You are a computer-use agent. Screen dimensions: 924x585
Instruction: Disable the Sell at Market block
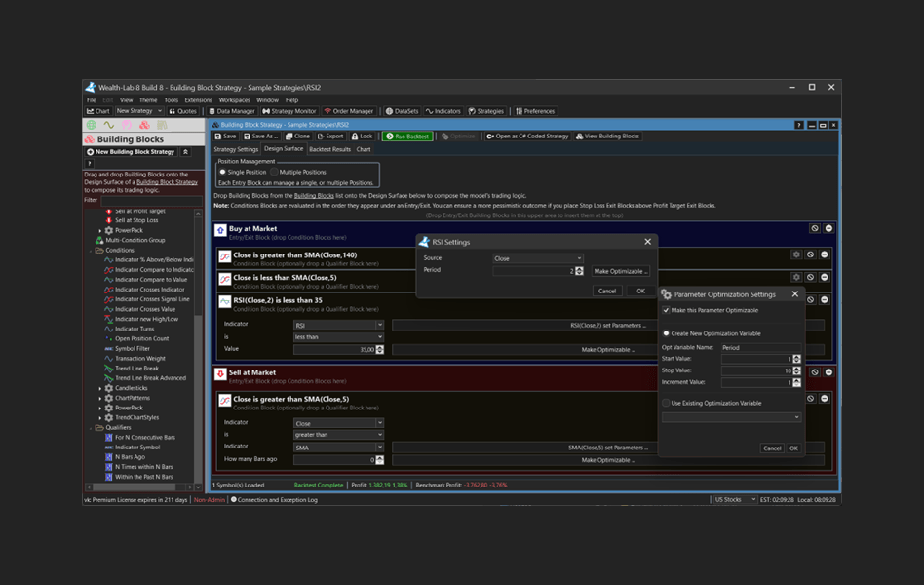tap(815, 372)
